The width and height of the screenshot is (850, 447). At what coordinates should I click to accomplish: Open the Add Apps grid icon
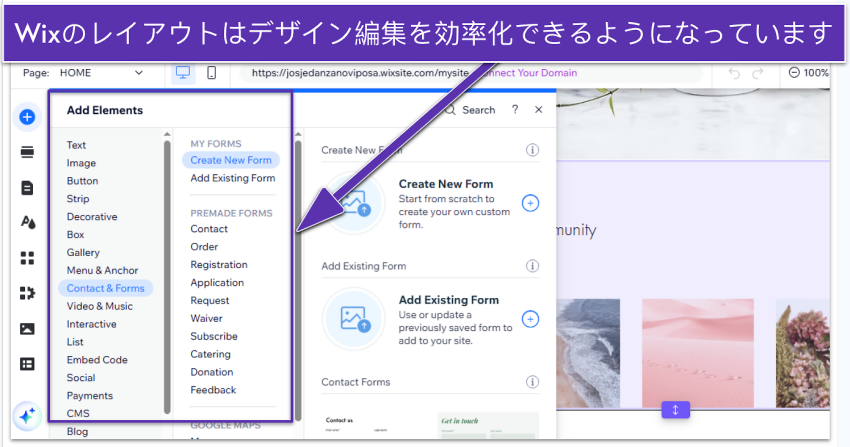(x=27, y=258)
